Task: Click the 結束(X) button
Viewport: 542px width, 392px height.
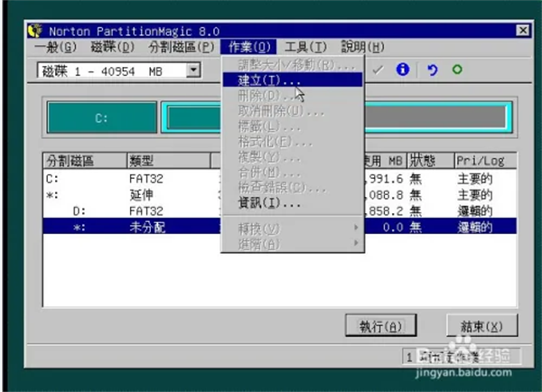Action: pos(481,326)
